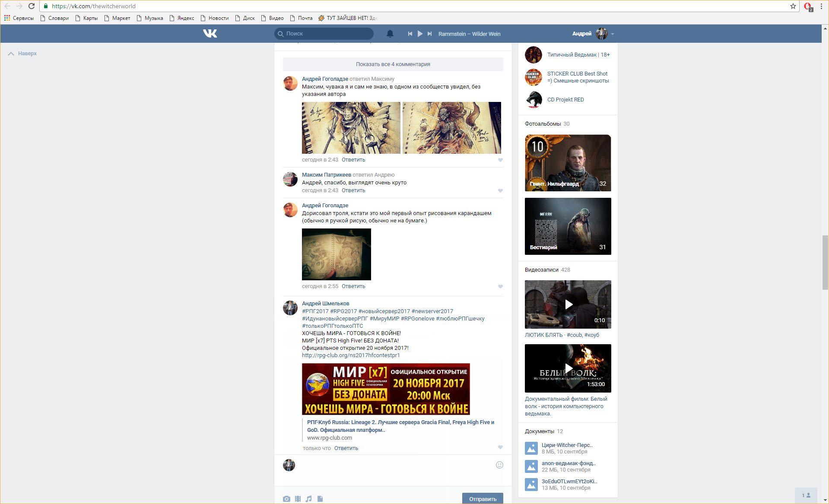Image resolution: width=829 pixels, height=504 pixels.
Task: Click the VK logo in header
Action: 210,34
